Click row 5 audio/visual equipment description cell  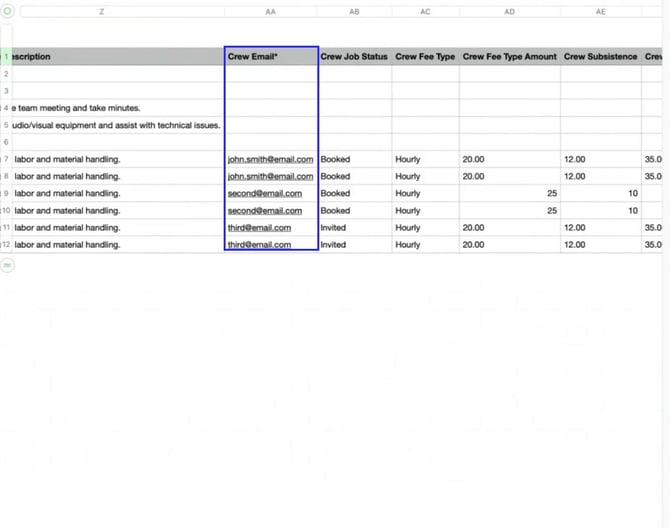click(x=116, y=125)
